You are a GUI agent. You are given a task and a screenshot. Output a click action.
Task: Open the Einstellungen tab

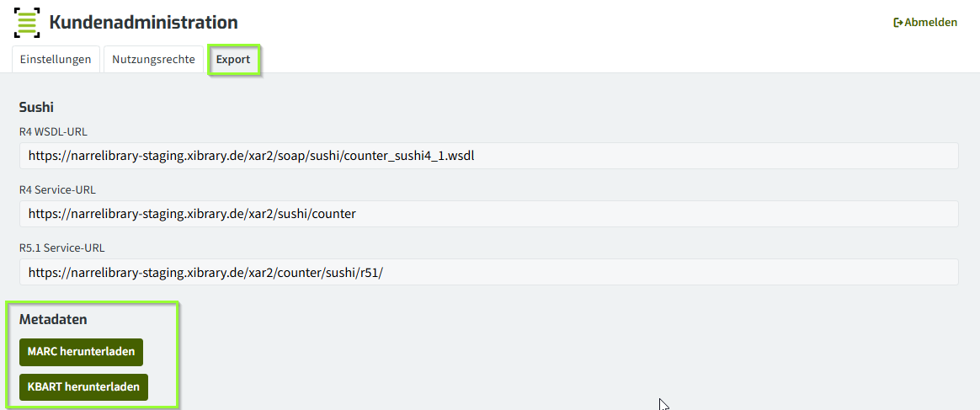point(56,60)
